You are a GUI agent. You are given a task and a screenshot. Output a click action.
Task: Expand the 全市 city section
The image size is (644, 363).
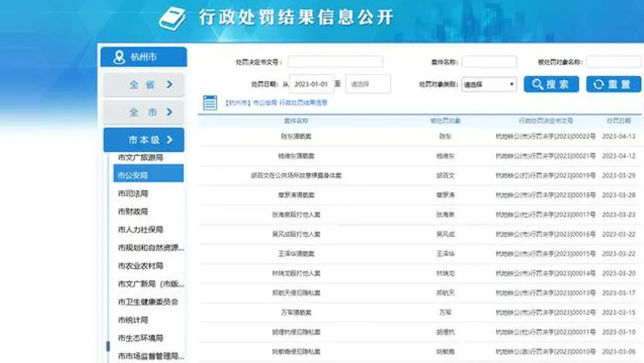point(144,112)
